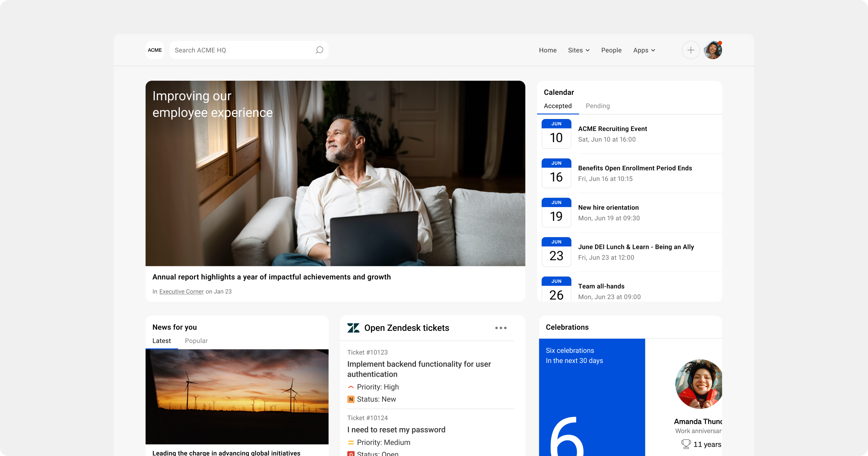Click the Jun 26 calendar date icon
The width and height of the screenshot is (868, 456).
556,289
